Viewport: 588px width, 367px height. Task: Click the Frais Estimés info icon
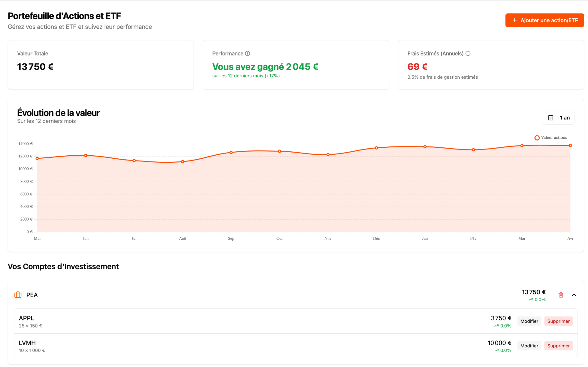click(468, 54)
